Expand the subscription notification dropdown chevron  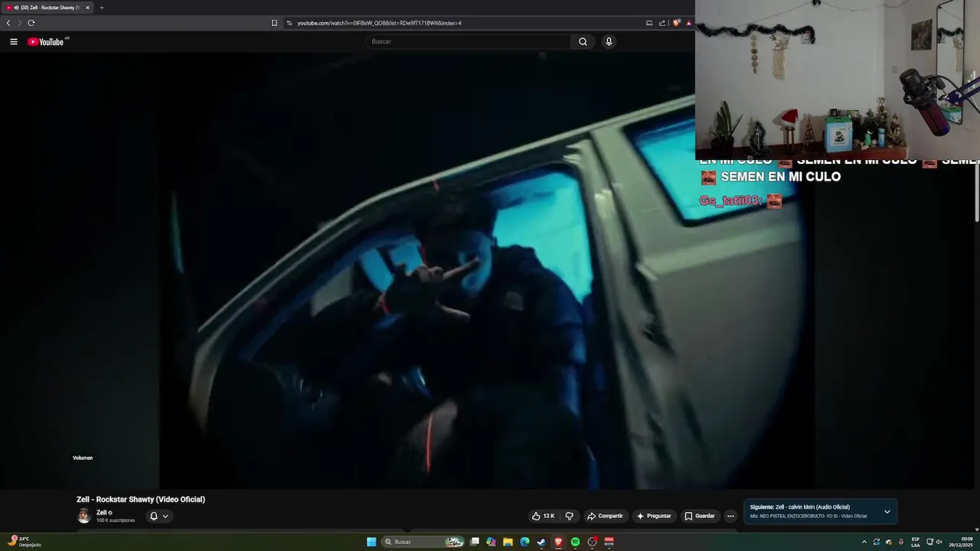click(165, 516)
